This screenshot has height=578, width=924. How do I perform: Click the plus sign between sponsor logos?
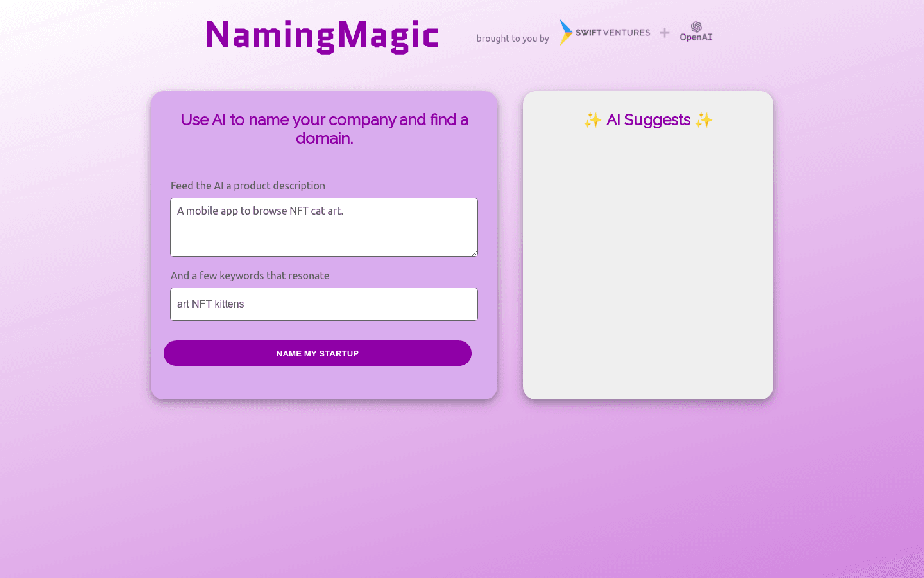tap(664, 32)
